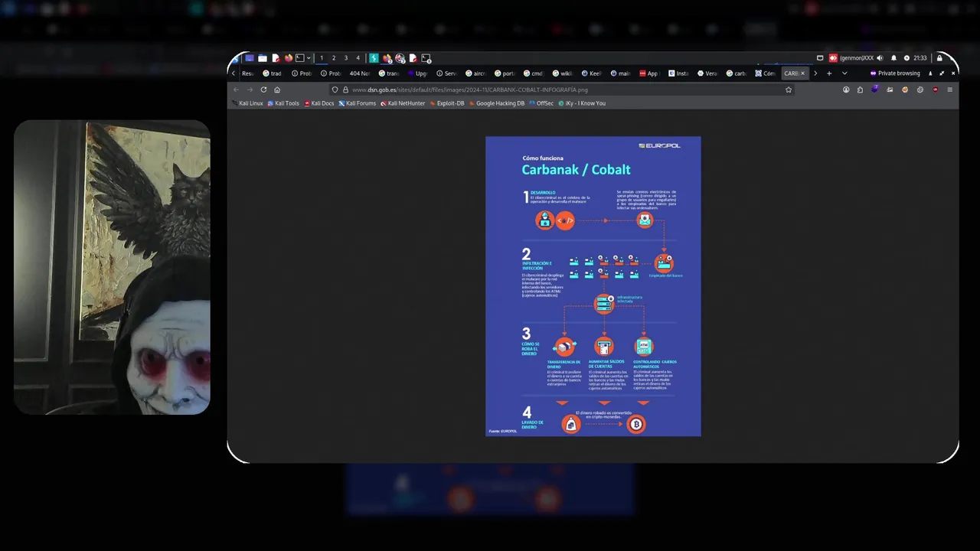Open the Google Hacking DB bookmark
980x551 pixels.
pos(497,103)
